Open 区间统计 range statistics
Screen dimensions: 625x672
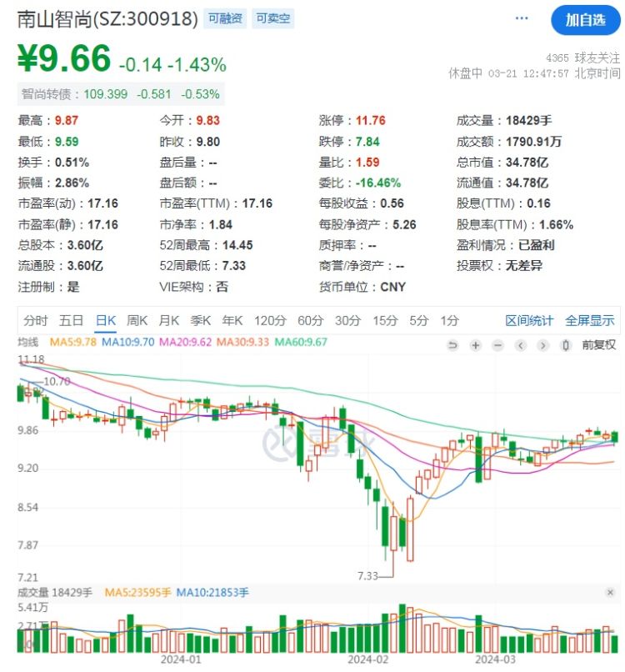(x=529, y=320)
